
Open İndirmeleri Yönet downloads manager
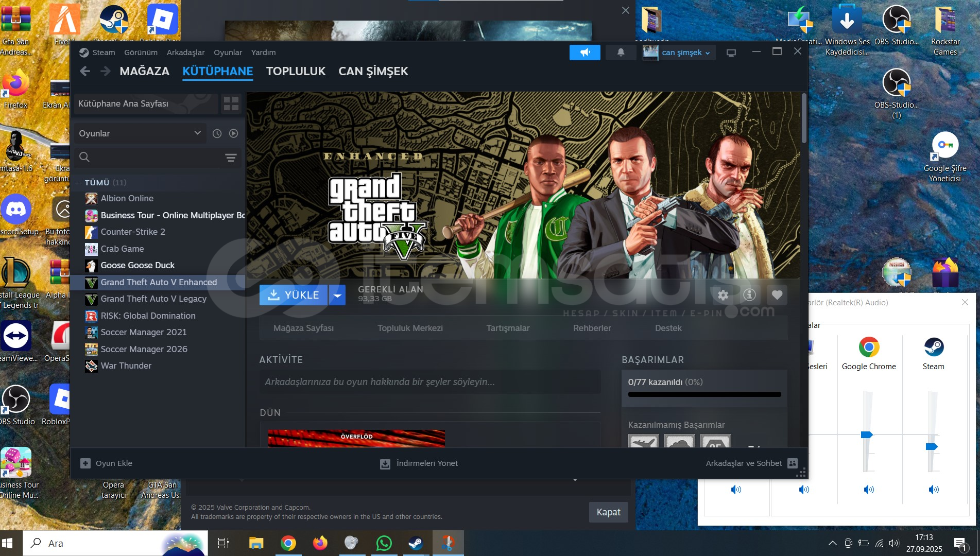pos(419,463)
